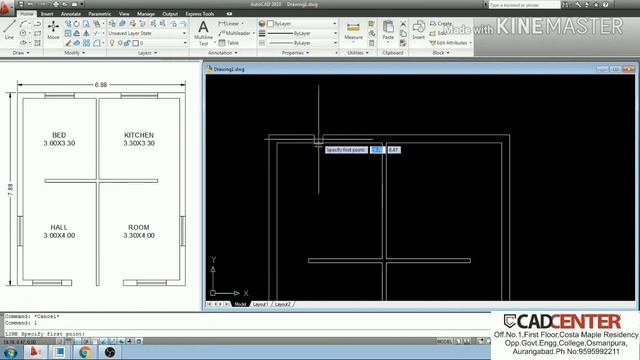The height and width of the screenshot is (360, 640).
Task: Click the Make Object's Layer Current icon
Action: point(122,24)
